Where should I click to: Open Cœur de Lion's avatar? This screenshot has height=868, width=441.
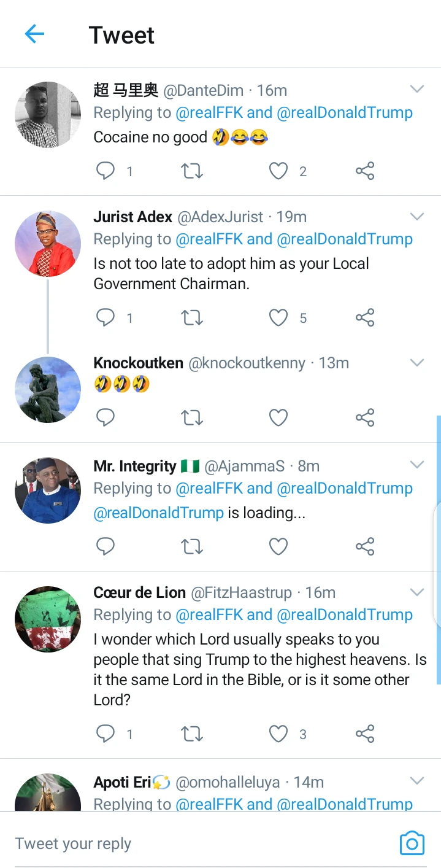pyautogui.click(x=48, y=619)
